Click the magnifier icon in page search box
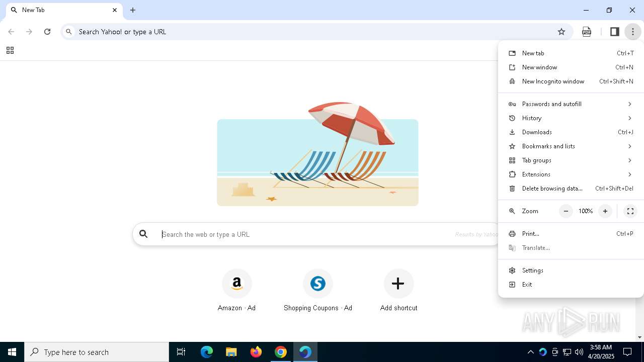 click(144, 234)
